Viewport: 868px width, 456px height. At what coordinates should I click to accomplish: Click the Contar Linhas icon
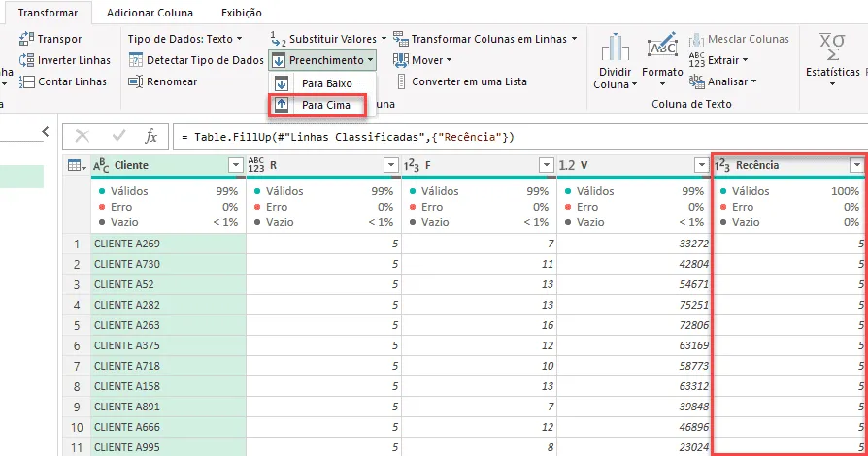26,81
